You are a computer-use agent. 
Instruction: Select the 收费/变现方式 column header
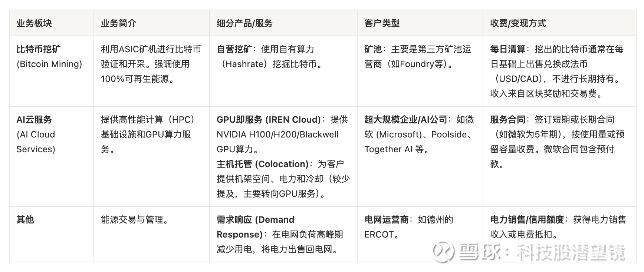518,23
